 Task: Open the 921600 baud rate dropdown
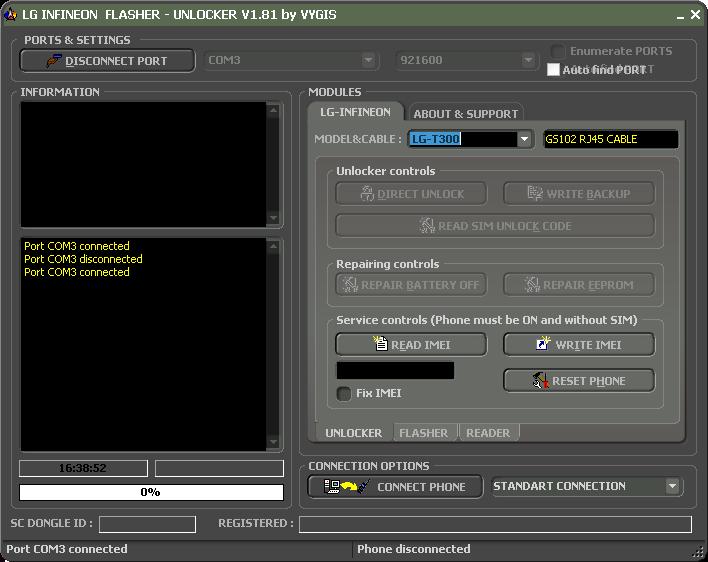click(x=528, y=60)
